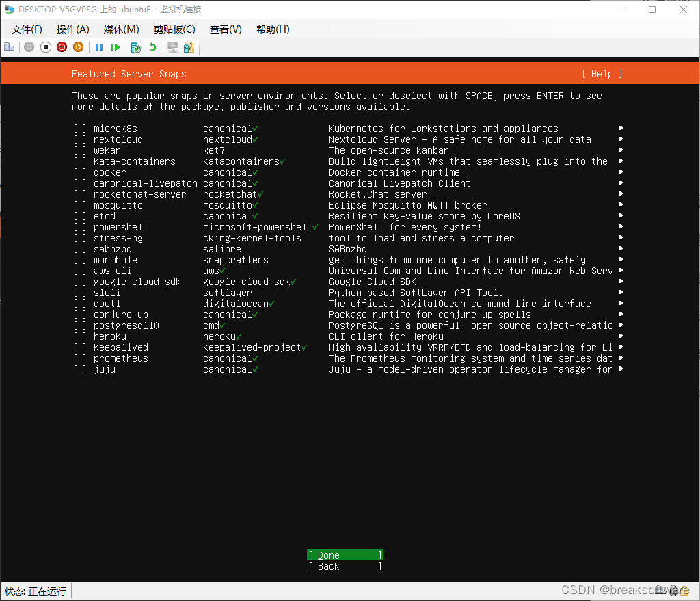Click the Back button

tap(345, 566)
